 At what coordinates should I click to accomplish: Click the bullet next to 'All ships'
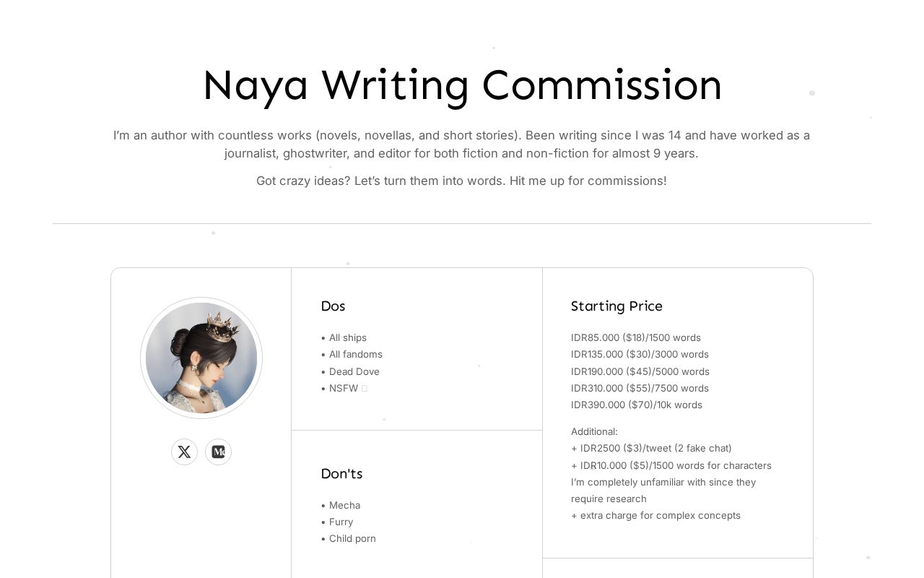click(323, 337)
